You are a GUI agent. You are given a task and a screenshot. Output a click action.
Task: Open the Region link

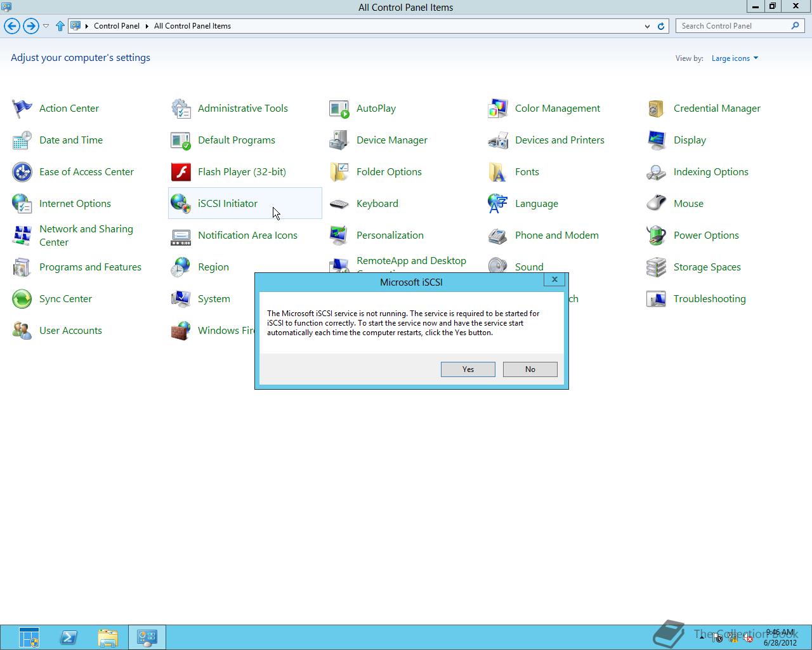point(213,267)
